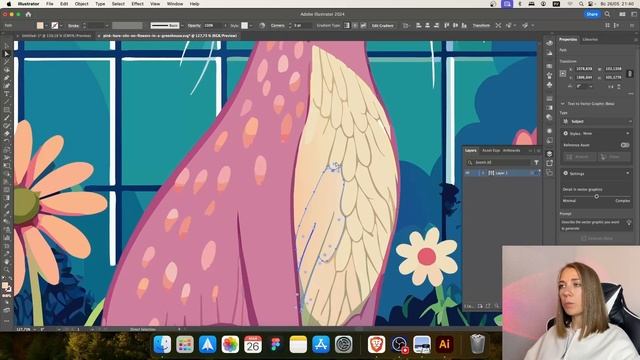This screenshot has width=640, height=360.
Task: Open the Object menu
Action: pyautogui.click(x=82, y=4)
